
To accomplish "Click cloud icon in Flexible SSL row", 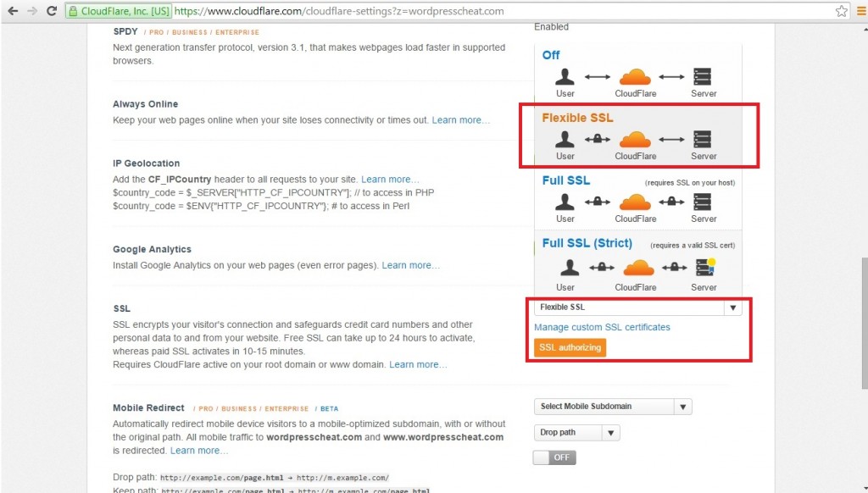I will click(635, 139).
